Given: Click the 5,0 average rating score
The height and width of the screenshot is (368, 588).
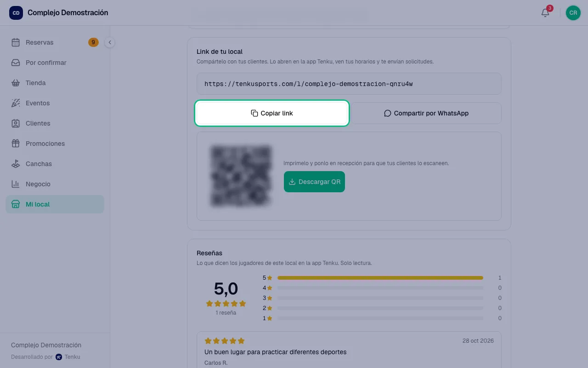Looking at the screenshot, I should pyautogui.click(x=226, y=289).
